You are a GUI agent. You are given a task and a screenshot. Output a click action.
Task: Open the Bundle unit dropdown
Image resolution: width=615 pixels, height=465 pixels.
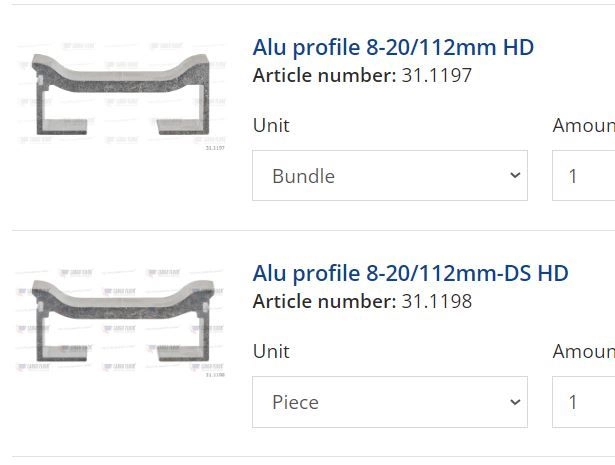tap(390, 176)
